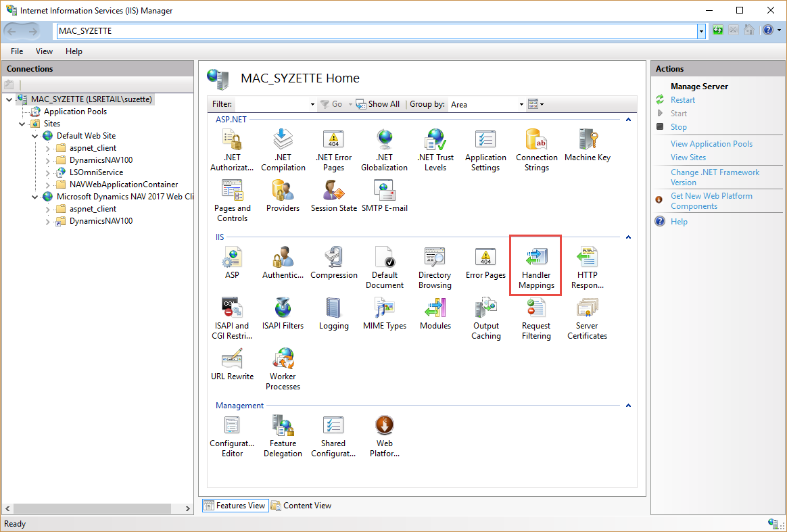Open the Machine Key feature
The height and width of the screenshot is (532, 787).
click(x=587, y=145)
